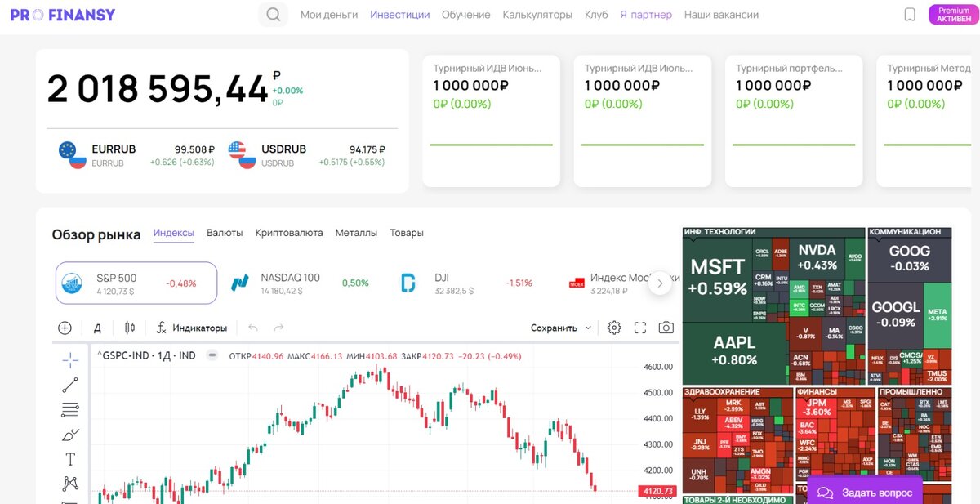Image resolution: width=980 pixels, height=504 pixels.
Task: Open Индикаторы via the fx icon
Action: click(162, 328)
